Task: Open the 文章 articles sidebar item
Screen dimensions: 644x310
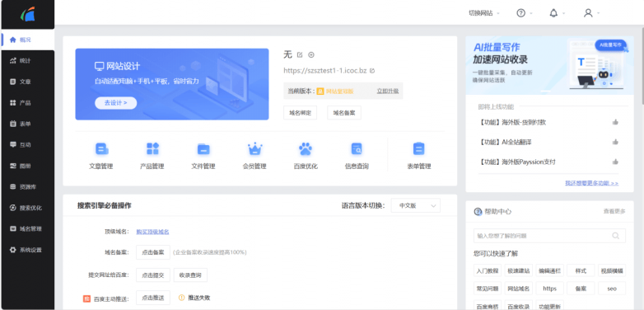Action: click(27, 82)
